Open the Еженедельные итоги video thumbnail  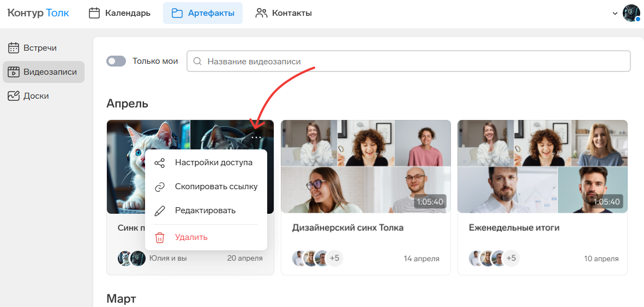pyautogui.click(x=542, y=166)
